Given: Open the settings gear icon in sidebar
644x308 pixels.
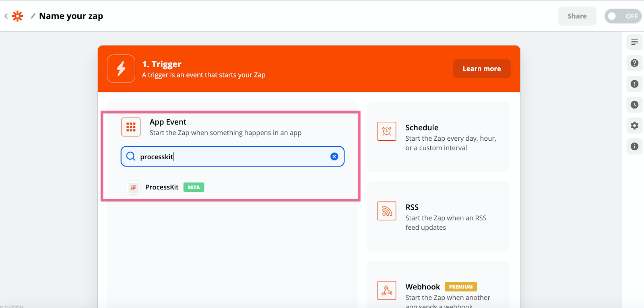Looking at the screenshot, I should tap(634, 125).
